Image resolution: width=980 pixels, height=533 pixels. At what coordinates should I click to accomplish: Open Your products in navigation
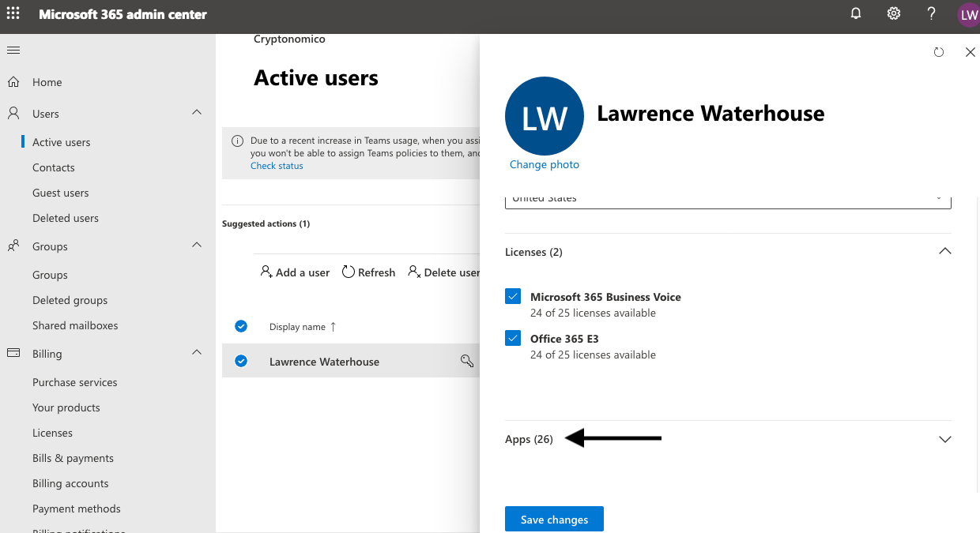click(x=66, y=407)
